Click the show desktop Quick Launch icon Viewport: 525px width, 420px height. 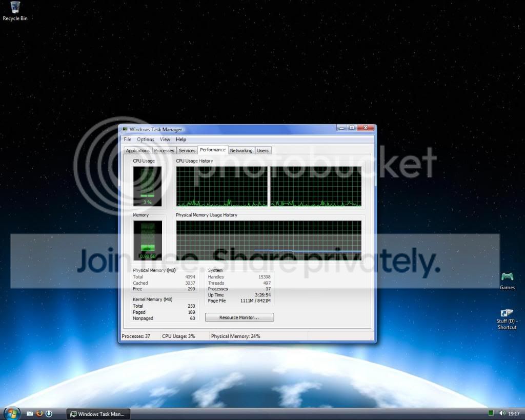[30, 414]
